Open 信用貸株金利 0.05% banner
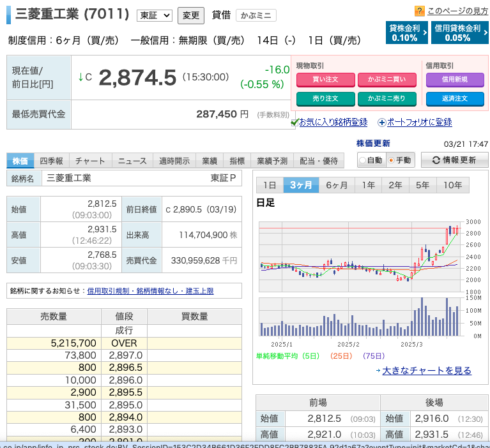The height and width of the screenshot is (448, 490). [459, 33]
